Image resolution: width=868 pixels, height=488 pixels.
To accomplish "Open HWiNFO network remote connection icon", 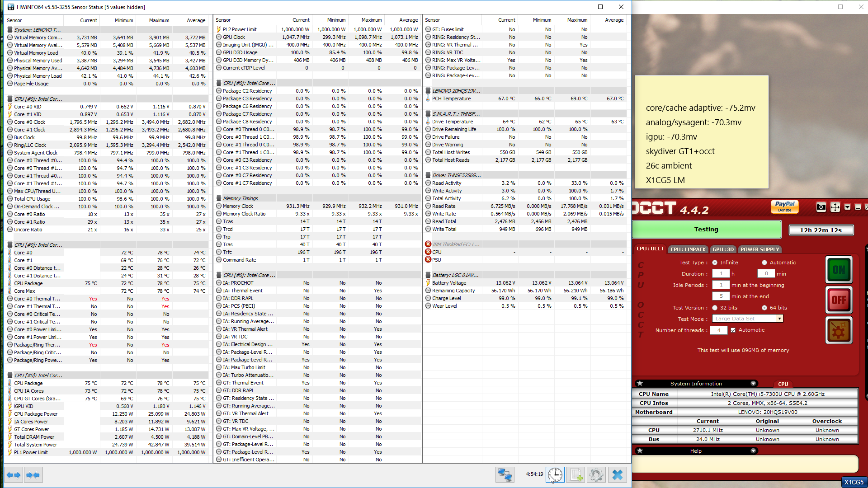I will [x=505, y=475].
